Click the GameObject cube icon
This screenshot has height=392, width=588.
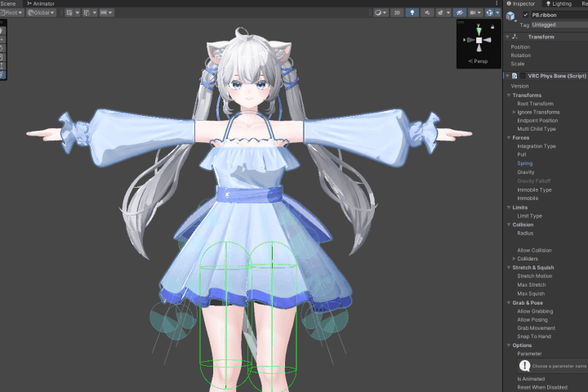pos(510,16)
